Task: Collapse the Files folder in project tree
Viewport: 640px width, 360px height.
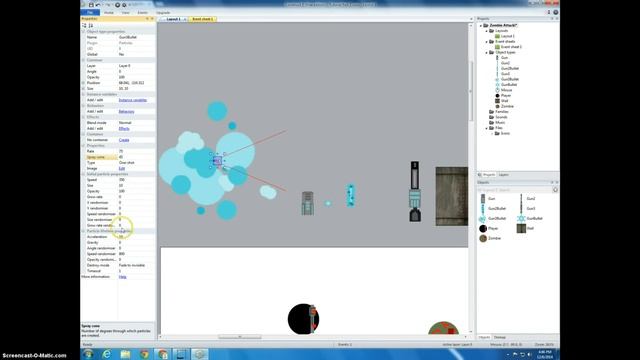Action: pyautogui.click(x=487, y=128)
